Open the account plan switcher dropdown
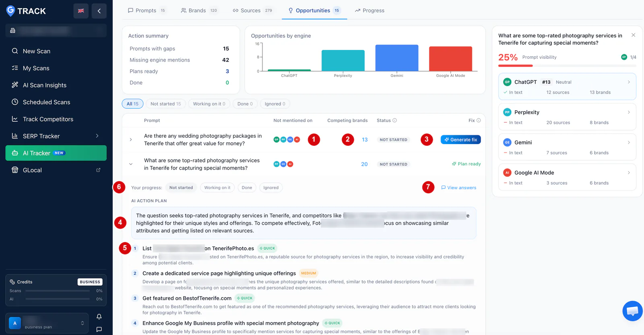Viewport: 644px width, 335px height. pos(83,323)
